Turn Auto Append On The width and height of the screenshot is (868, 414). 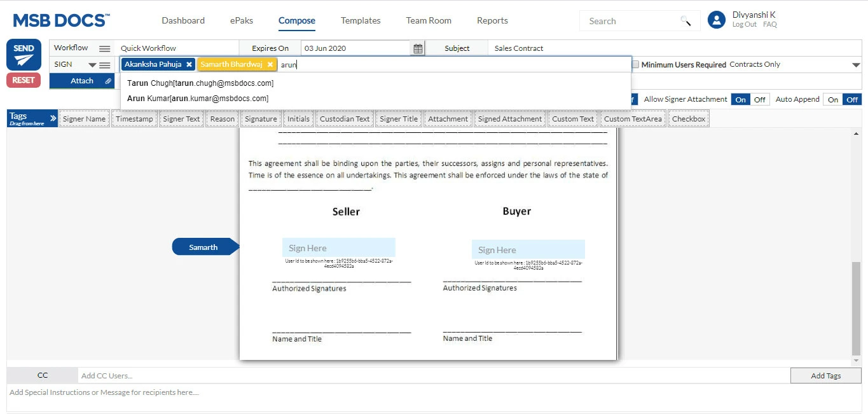tap(833, 99)
